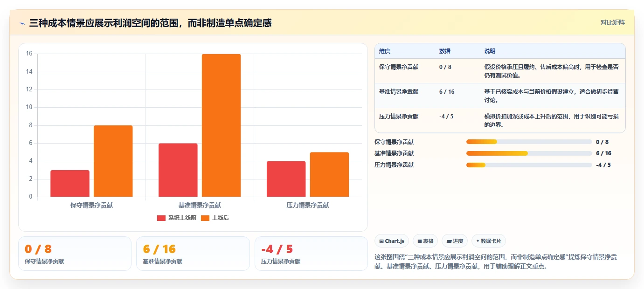The height and width of the screenshot is (289, 644).
Task: Click the y-axis value 16
Action: coord(29,54)
